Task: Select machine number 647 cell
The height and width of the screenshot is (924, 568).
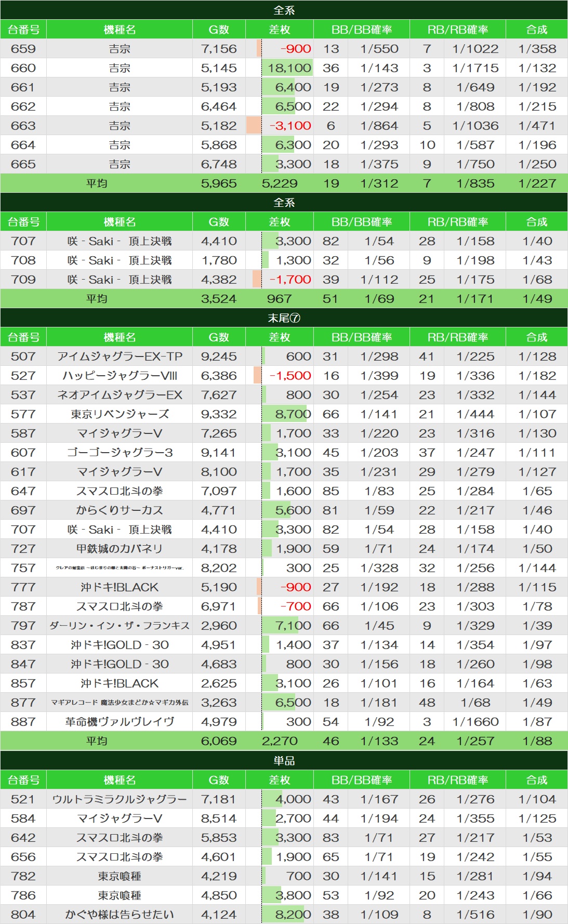Action: click(x=23, y=491)
